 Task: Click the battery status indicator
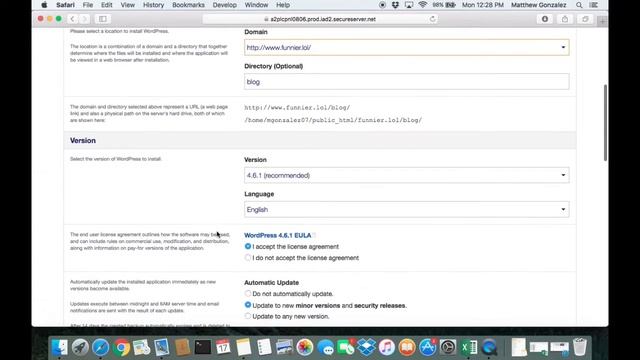[x=444, y=5]
